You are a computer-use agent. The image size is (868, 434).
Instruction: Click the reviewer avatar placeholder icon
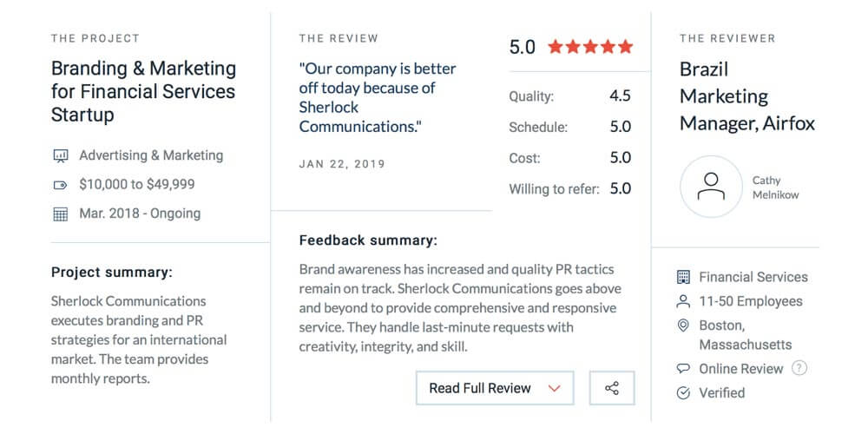click(x=711, y=187)
